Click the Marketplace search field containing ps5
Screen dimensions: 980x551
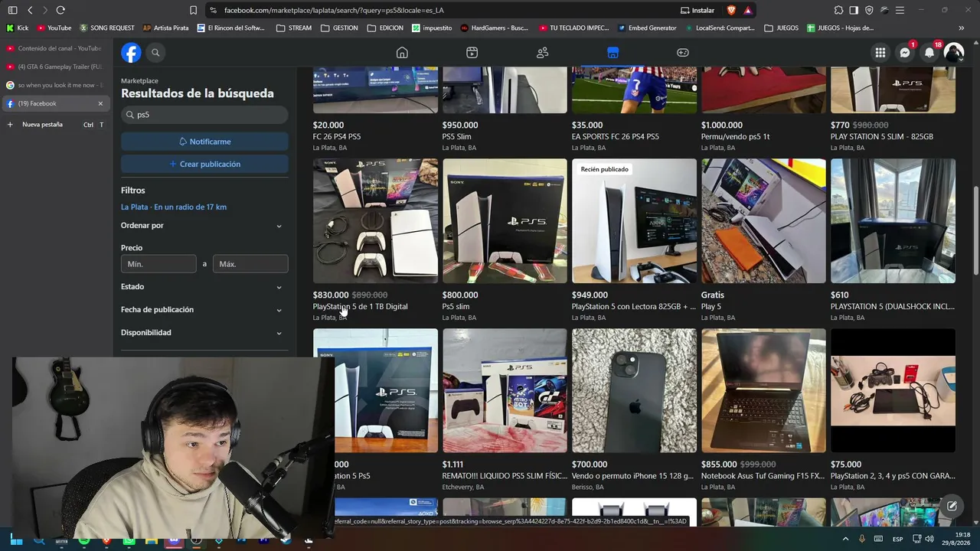point(204,115)
